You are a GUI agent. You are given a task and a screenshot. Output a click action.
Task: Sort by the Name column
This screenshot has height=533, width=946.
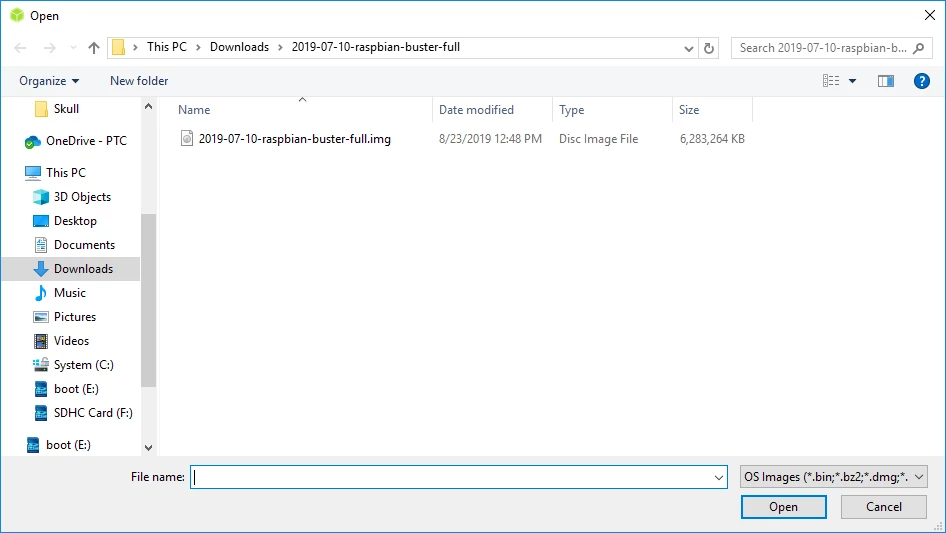pyautogui.click(x=194, y=110)
